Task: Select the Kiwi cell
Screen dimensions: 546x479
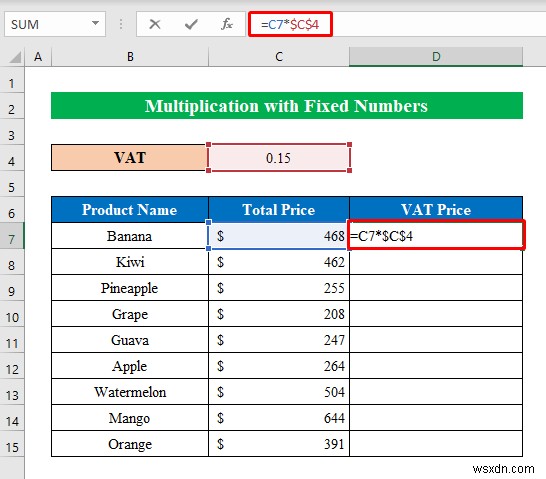Action: tap(130, 262)
